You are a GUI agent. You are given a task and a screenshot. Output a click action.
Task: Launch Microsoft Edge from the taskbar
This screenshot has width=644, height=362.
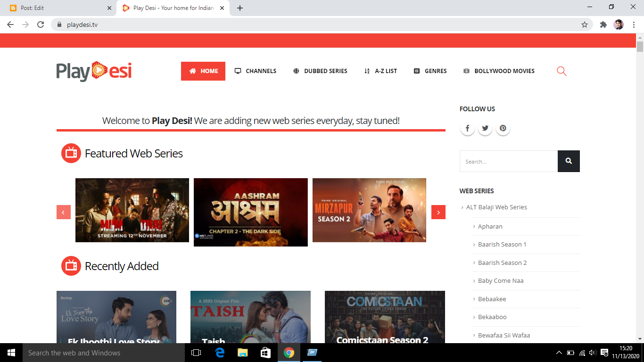(x=220, y=353)
